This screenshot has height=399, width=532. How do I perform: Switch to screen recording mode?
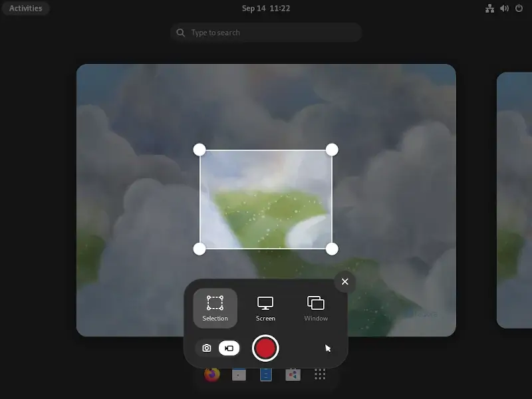(x=229, y=348)
